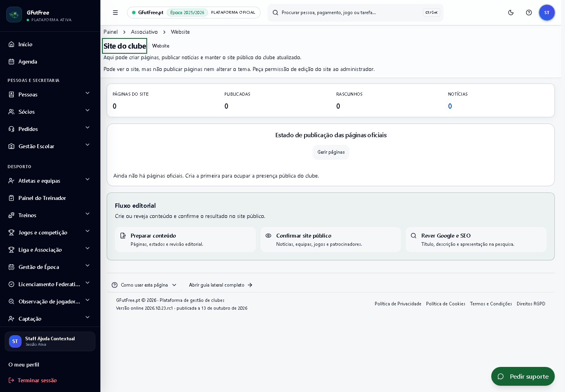The width and height of the screenshot is (565, 392).
Task: Open the Termos e Condições link
Action: (x=491, y=304)
